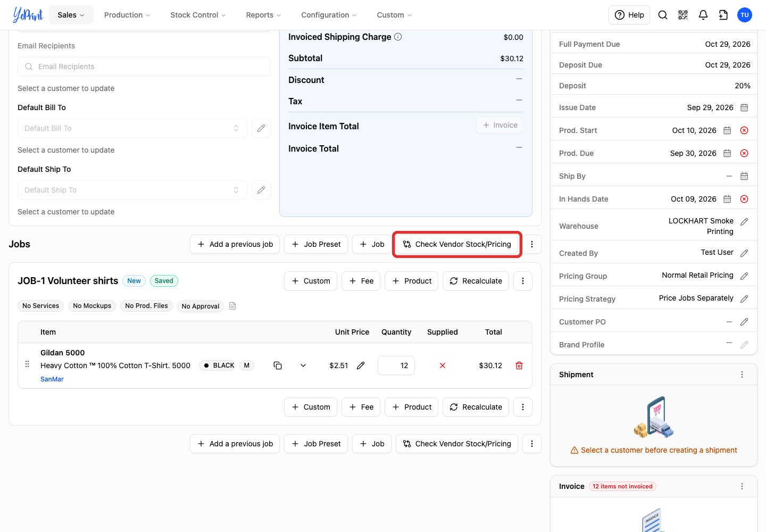The height and width of the screenshot is (532, 766).
Task: Open the Reports menu
Action: [263, 15]
